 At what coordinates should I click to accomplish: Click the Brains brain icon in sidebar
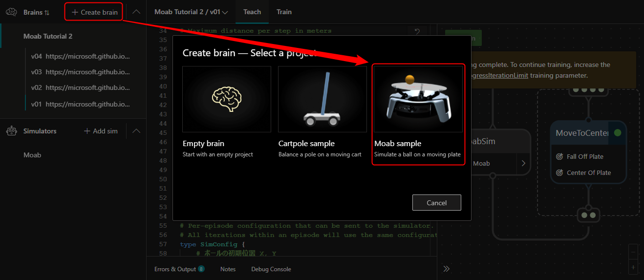[12, 12]
